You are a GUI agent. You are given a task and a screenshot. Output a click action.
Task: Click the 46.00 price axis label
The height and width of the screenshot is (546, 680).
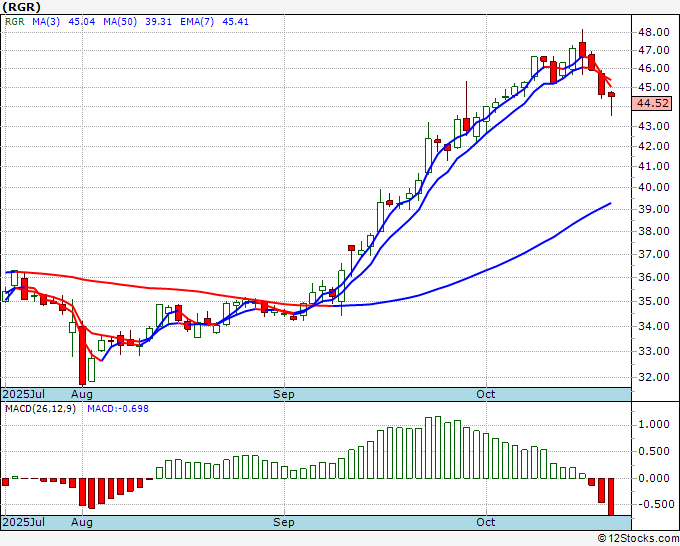coord(654,69)
